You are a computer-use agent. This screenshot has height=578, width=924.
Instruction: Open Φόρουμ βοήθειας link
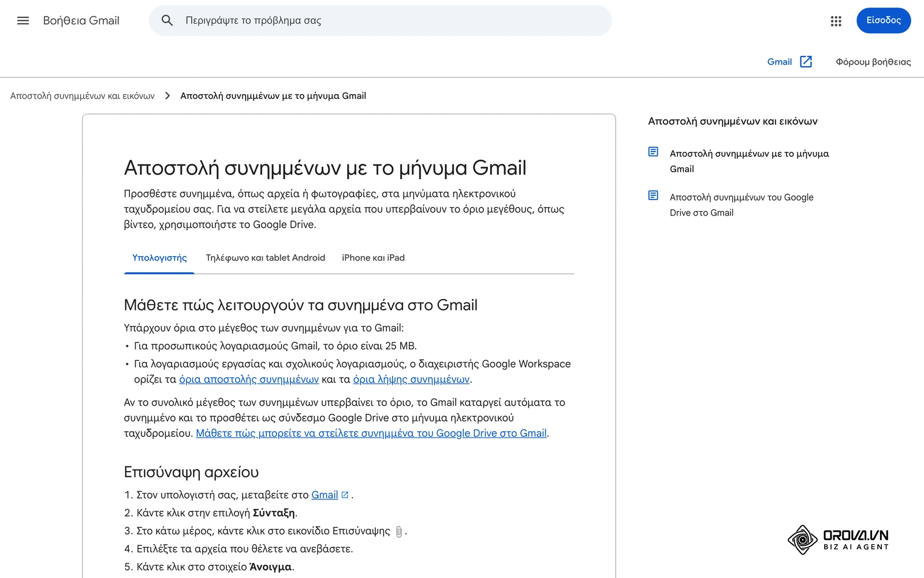tap(873, 62)
